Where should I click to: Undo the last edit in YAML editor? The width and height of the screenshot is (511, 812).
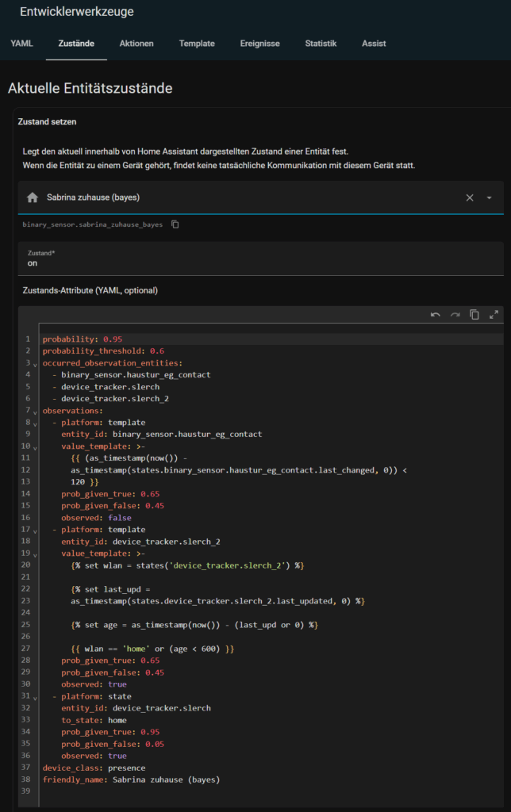tap(435, 315)
